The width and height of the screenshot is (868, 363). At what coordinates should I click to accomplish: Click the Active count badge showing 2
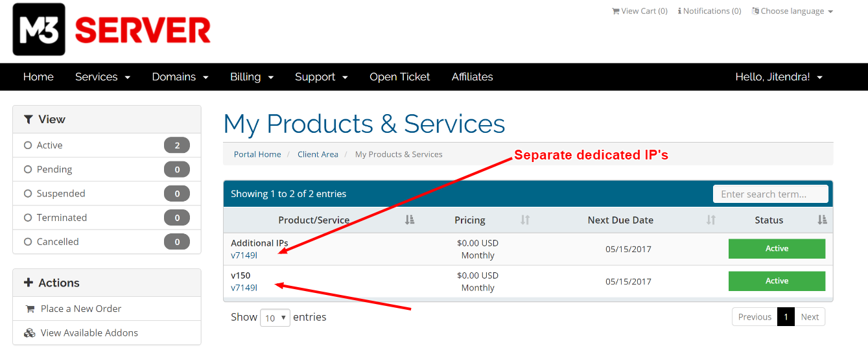click(x=177, y=145)
